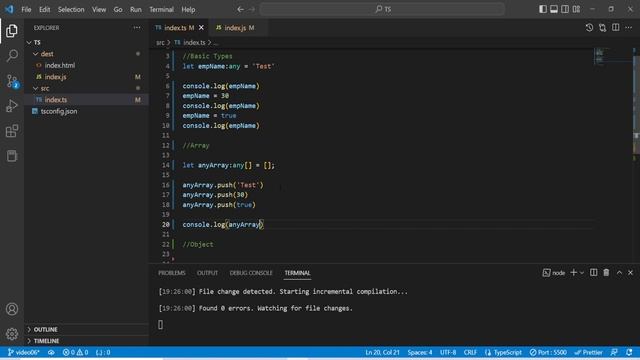Open the Extensions view
Image resolution: width=640 pixels, height=360 pixels.
[12, 131]
